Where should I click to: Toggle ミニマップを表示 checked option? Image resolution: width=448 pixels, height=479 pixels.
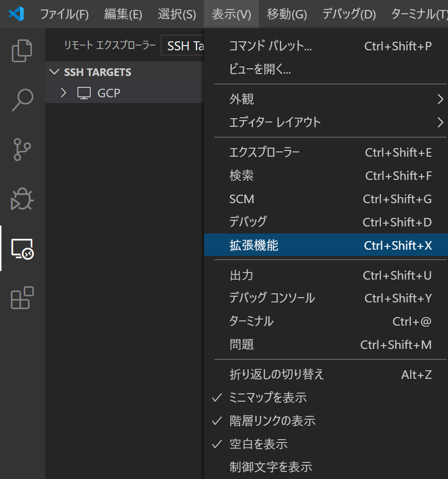[268, 398]
